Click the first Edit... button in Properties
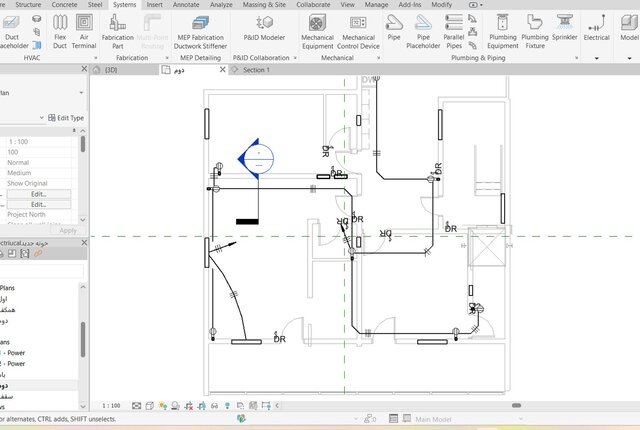 pyautogui.click(x=39, y=194)
